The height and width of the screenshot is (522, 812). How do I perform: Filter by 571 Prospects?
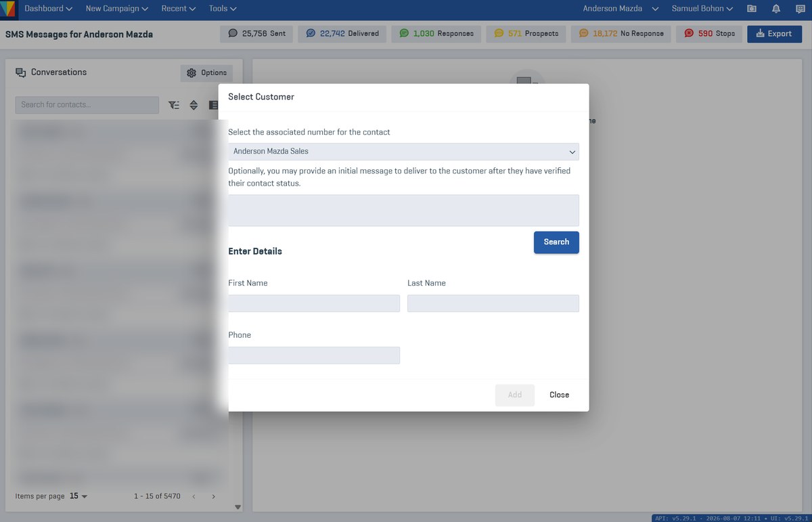(x=526, y=34)
